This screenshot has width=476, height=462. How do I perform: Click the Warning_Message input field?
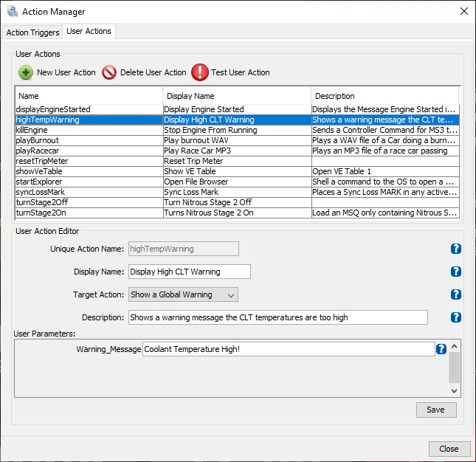click(289, 349)
